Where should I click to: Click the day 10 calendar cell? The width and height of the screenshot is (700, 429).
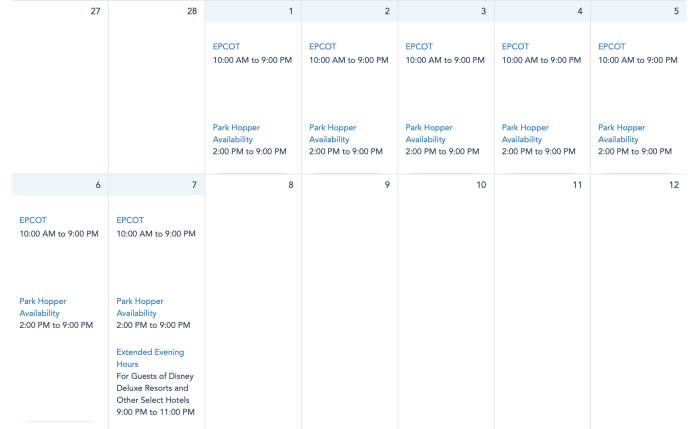pos(445,300)
